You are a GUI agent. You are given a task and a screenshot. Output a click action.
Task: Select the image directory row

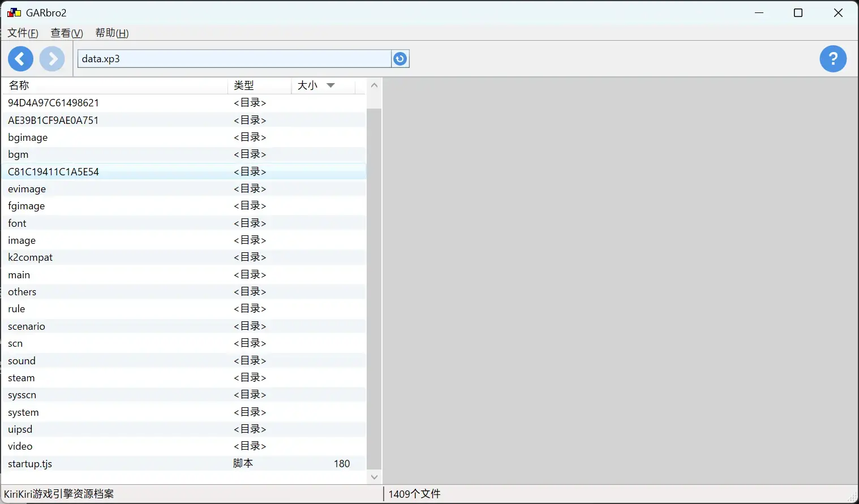tap(184, 240)
